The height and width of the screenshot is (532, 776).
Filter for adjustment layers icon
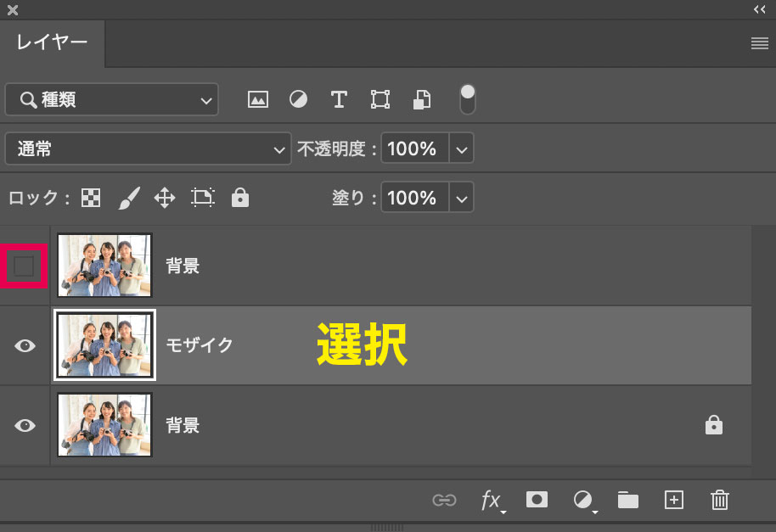click(x=298, y=99)
